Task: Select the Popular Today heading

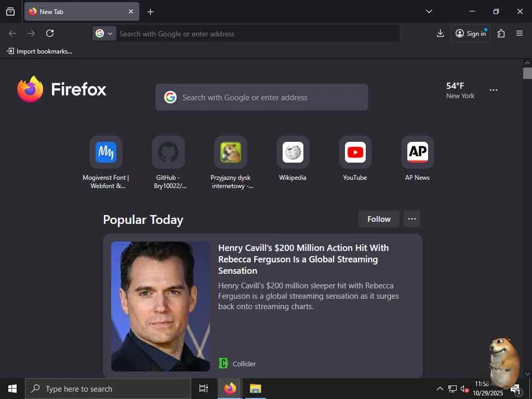Action: tap(143, 220)
